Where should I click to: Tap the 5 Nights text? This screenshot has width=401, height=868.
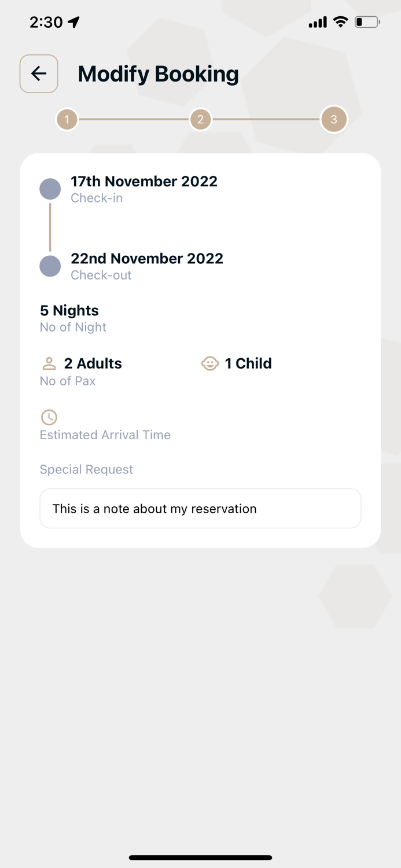[69, 311]
